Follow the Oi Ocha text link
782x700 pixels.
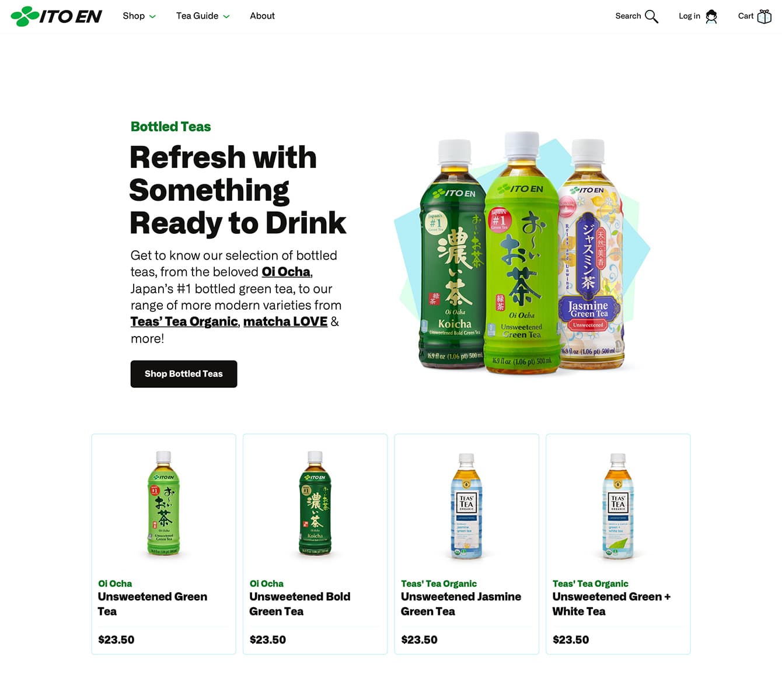(286, 272)
